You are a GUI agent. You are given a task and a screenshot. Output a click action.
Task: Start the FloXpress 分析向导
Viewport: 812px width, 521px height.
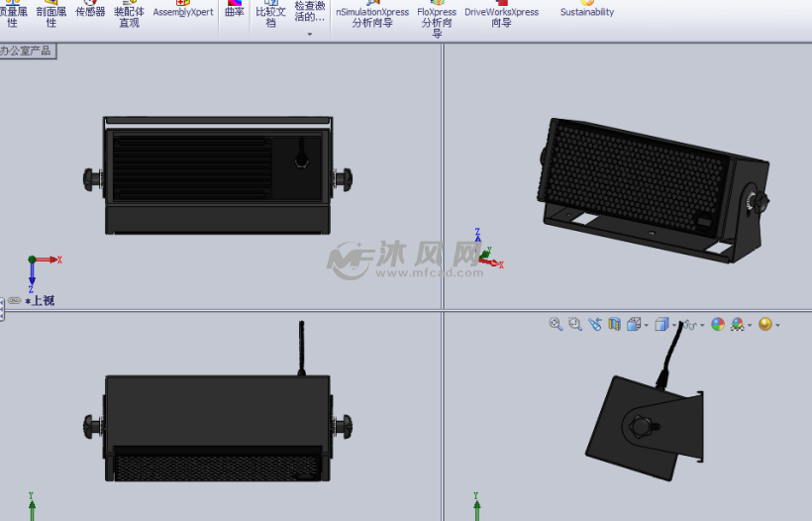pyautogui.click(x=437, y=19)
